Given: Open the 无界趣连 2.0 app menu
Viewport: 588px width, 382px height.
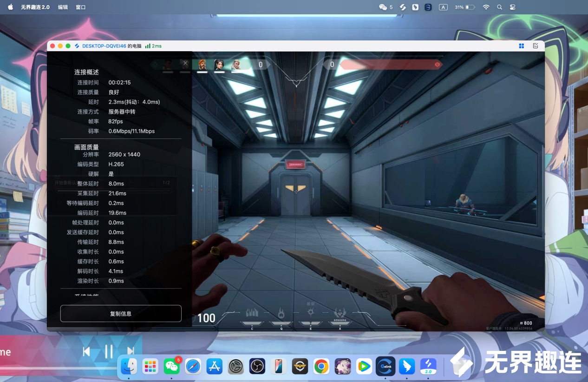Looking at the screenshot, I should tap(35, 7).
